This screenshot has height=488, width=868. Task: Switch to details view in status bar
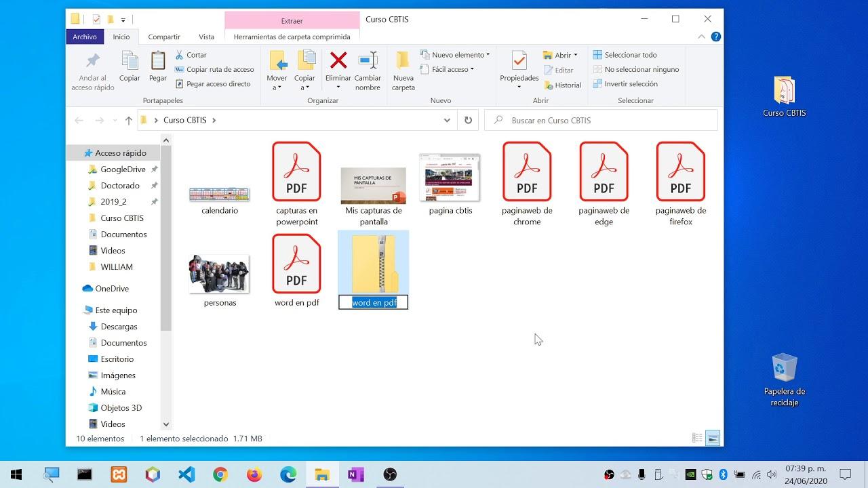coord(697,439)
